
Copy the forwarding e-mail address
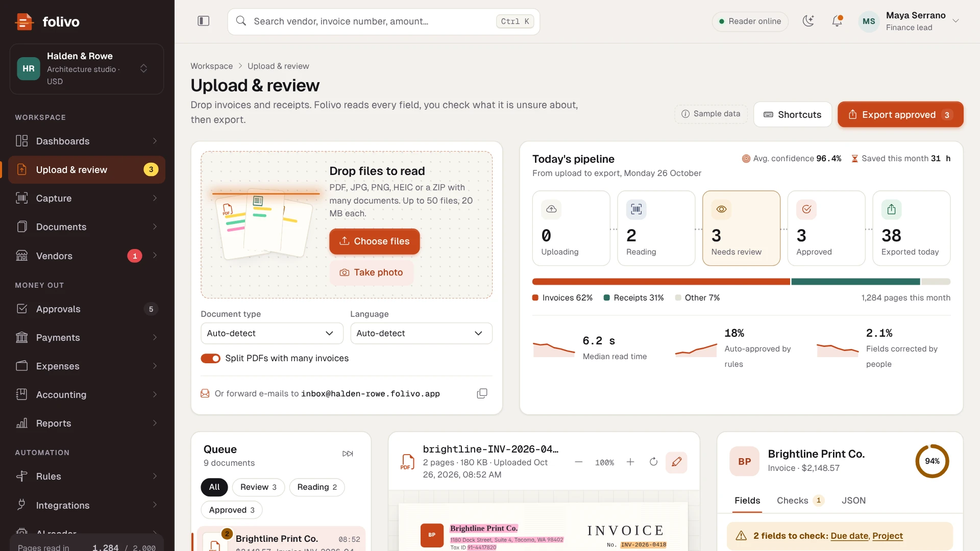point(482,393)
